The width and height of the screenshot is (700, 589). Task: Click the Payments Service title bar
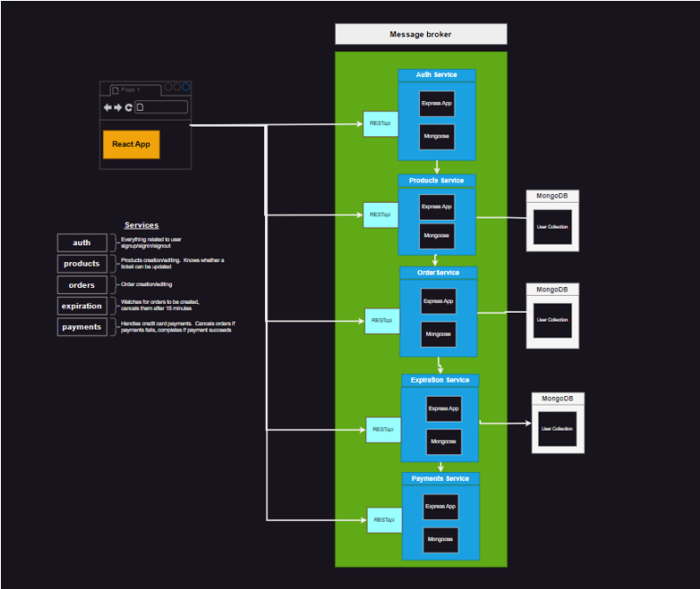click(x=440, y=478)
